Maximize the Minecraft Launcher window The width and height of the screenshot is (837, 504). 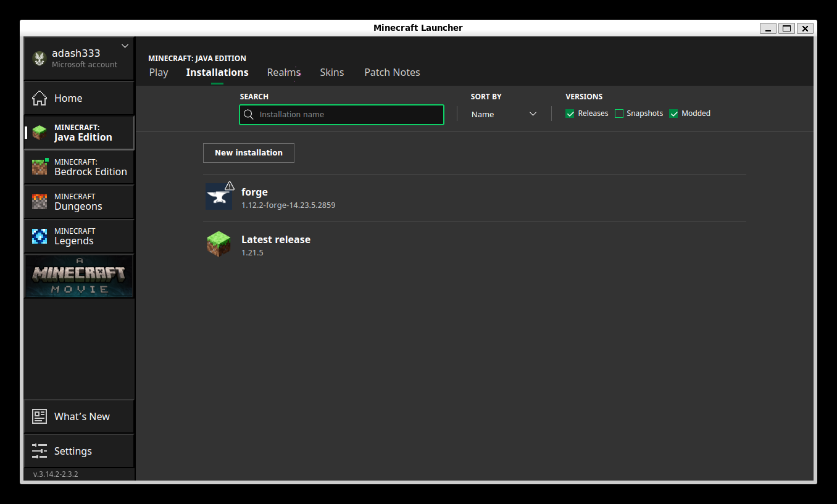[786, 28]
